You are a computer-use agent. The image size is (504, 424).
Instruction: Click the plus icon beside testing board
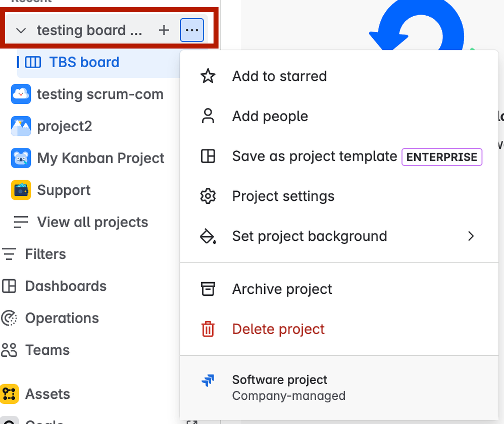pyautogui.click(x=164, y=30)
